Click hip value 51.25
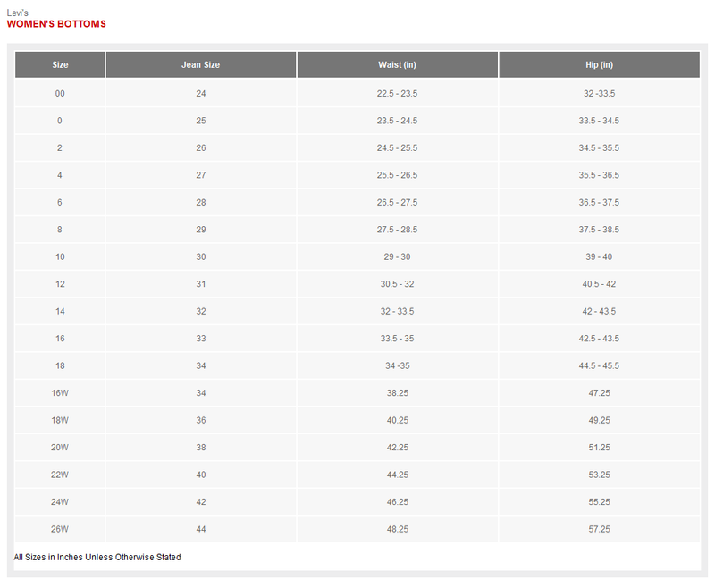 tap(599, 448)
